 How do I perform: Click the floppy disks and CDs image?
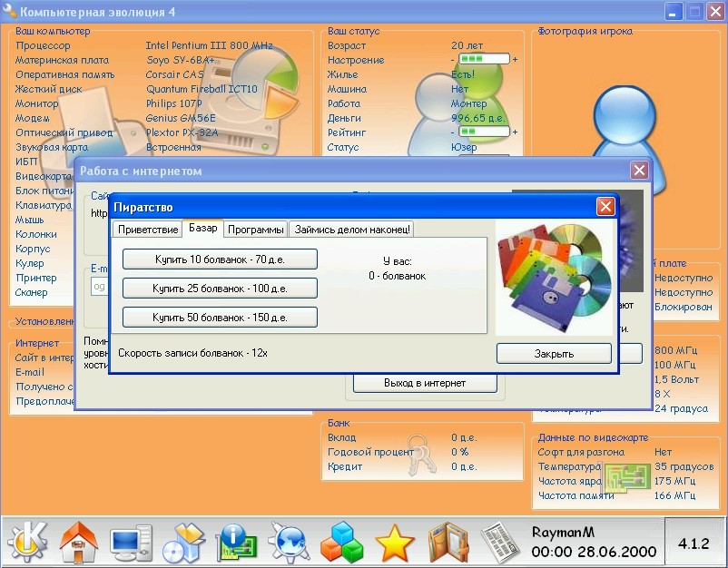(555, 278)
